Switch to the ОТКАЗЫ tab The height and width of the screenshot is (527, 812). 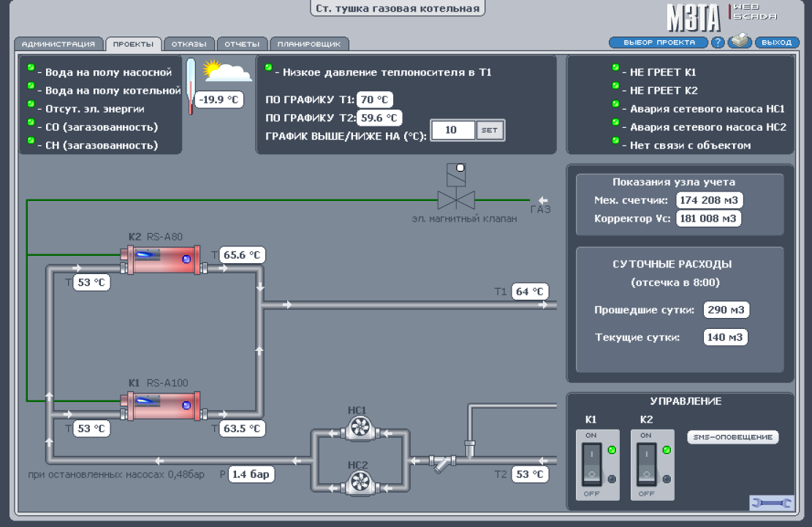[189, 44]
